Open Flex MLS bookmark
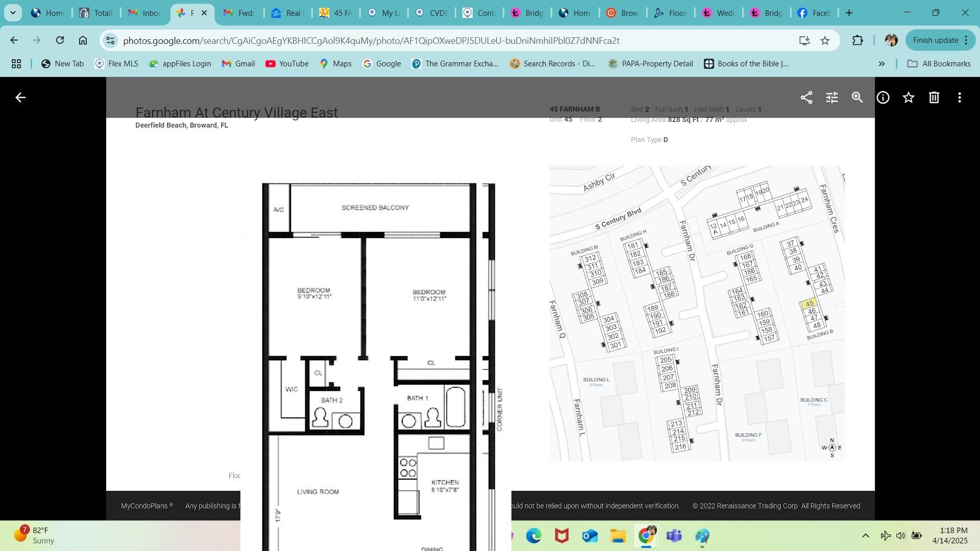 pos(116,64)
